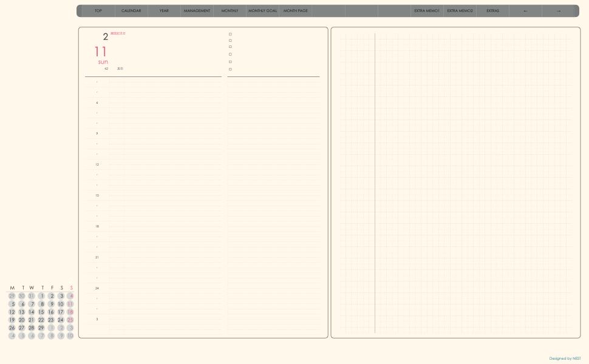Check the first to-do checkbox

pos(230,34)
